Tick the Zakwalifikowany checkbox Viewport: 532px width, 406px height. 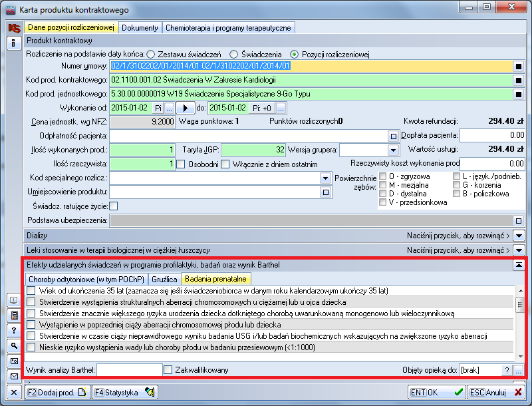tap(168, 370)
